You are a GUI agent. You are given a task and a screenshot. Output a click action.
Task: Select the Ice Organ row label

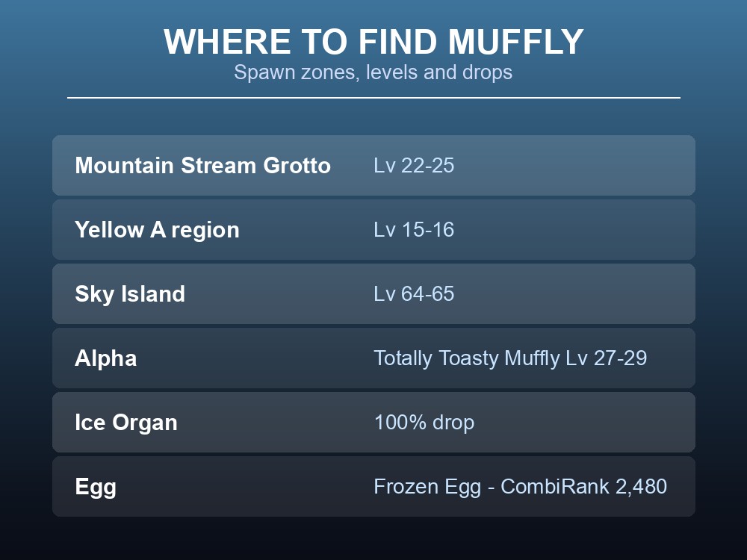click(126, 423)
